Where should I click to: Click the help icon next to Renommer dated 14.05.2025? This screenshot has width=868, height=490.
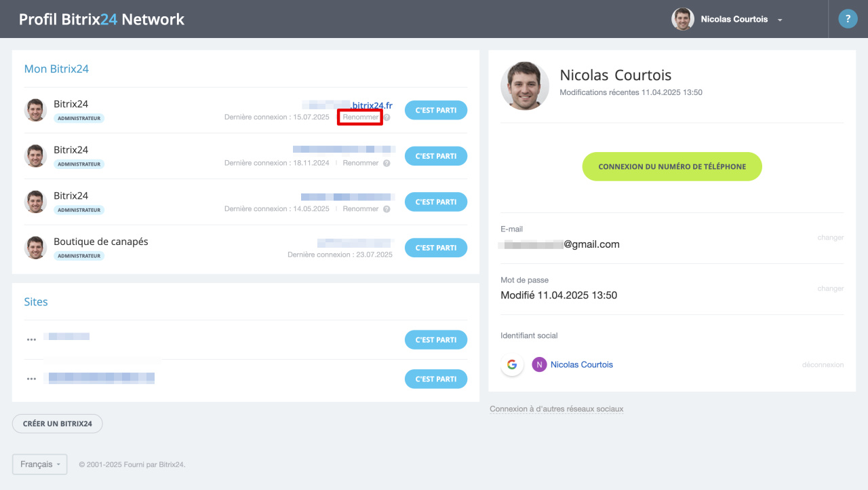tap(387, 209)
